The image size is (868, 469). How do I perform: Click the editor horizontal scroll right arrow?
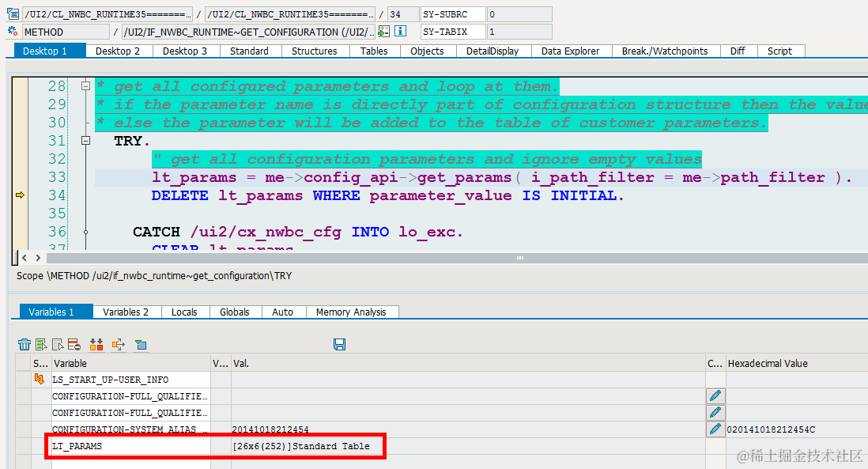[x=38, y=258]
